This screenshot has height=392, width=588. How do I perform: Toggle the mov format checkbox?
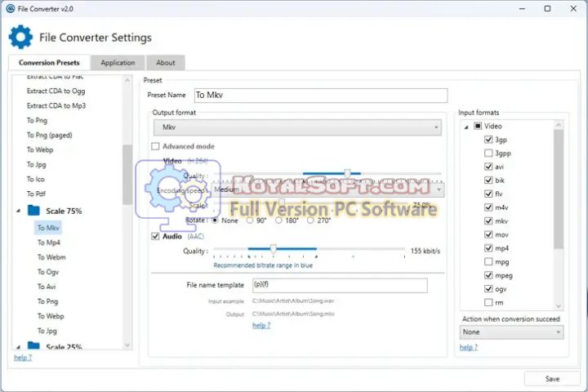(488, 234)
